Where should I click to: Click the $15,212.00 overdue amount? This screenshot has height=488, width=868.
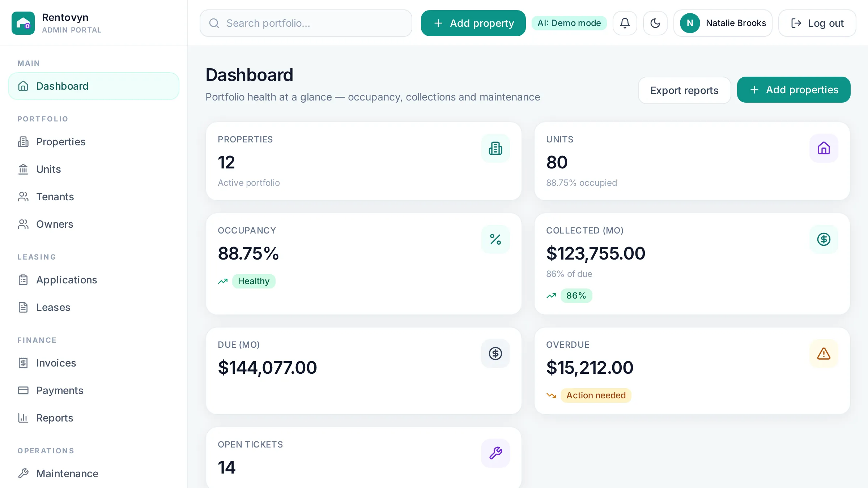pyautogui.click(x=590, y=368)
